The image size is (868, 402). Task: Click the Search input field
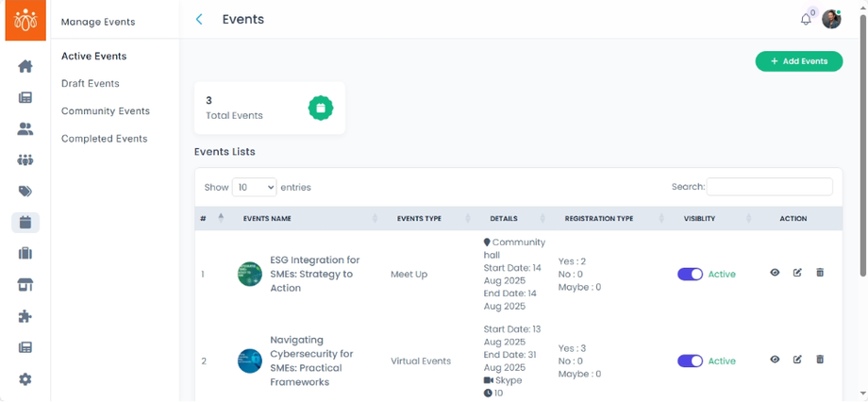coord(769,187)
